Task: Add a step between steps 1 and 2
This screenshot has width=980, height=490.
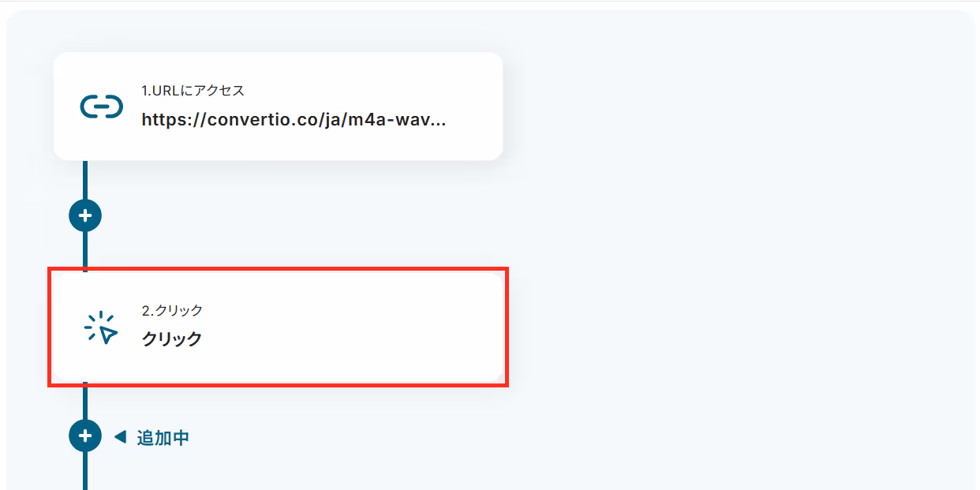Action: pyautogui.click(x=85, y=215)
